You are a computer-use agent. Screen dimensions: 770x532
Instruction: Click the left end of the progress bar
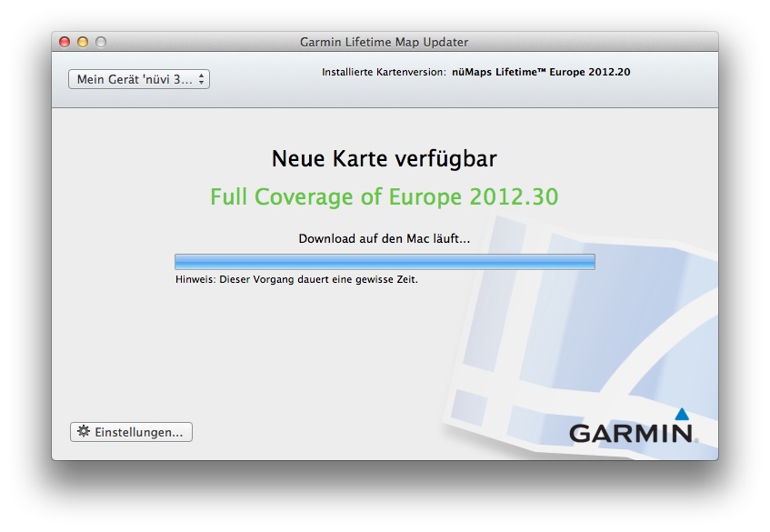point(180,262)
